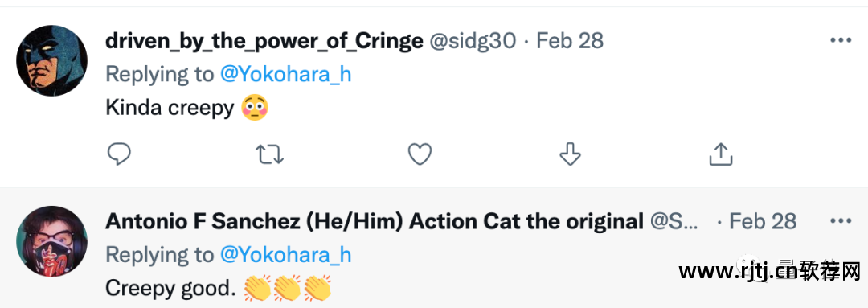The height and width of the screenshot is (308, 868).
Task: Open Feb 28 timestamp of first tweet
Action: pos(570,41)
